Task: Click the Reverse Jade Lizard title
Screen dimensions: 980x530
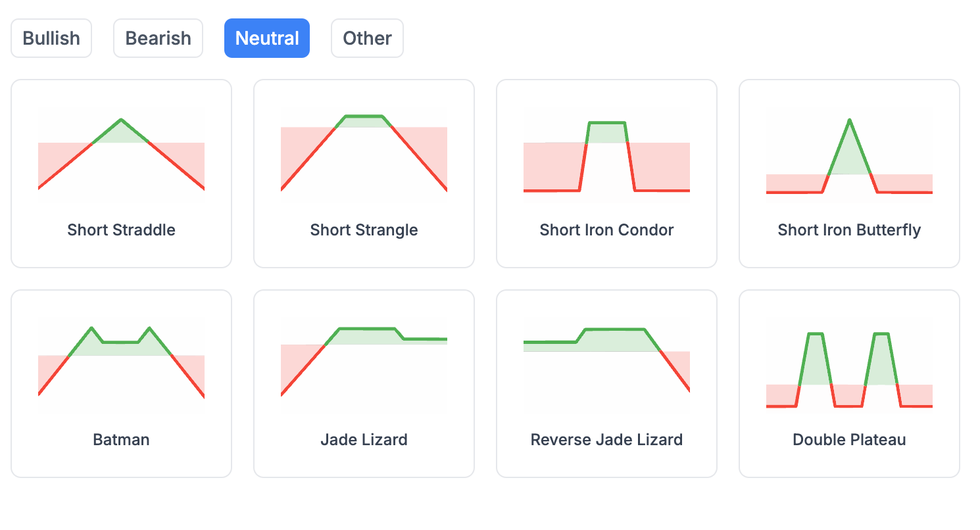Action: click(x=606, y=439)
